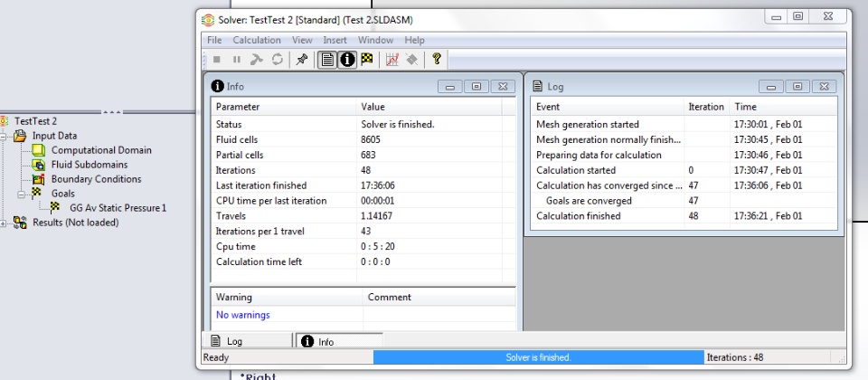The height and width of the screenshot is (380, 868).
Task: Toggle the Log window toolbar icon
Action: [x=327, y=60]
